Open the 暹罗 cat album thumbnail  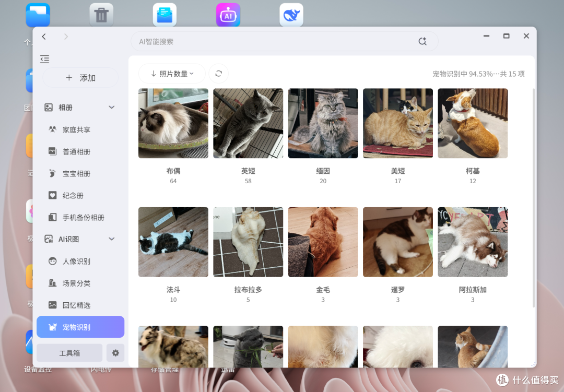pos(398,242)
